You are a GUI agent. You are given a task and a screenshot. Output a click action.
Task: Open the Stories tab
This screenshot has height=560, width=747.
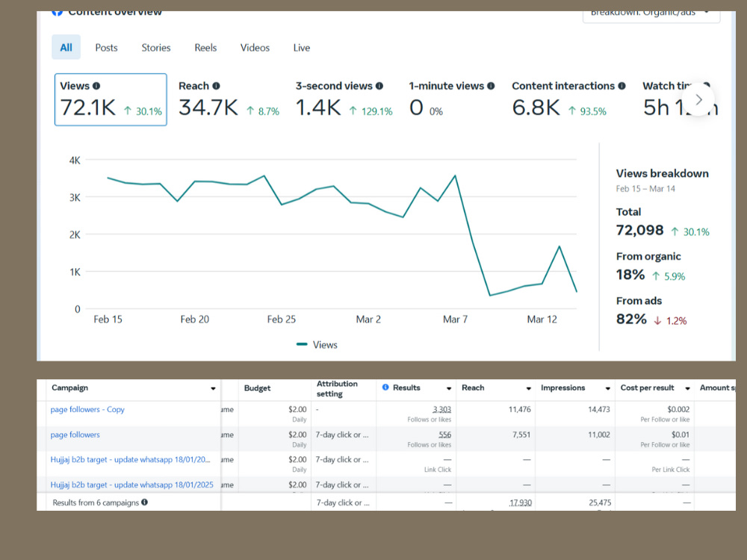156,48
